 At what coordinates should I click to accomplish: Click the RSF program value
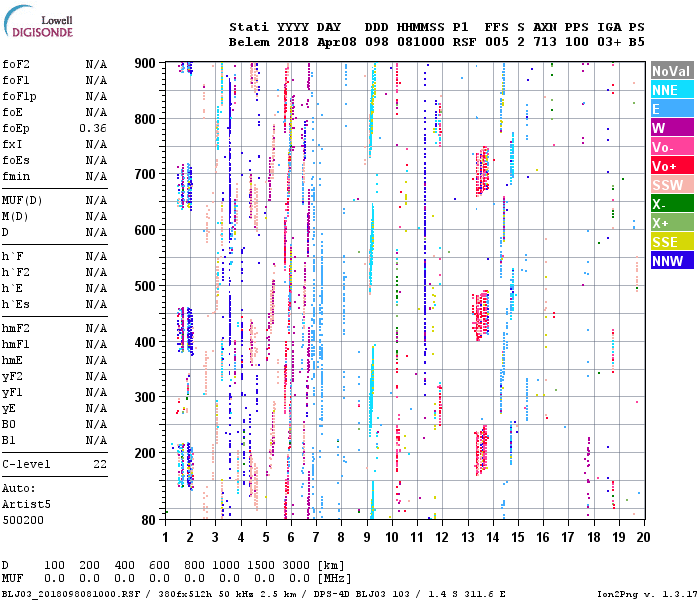pyautogui.click(x=464, y=42)
